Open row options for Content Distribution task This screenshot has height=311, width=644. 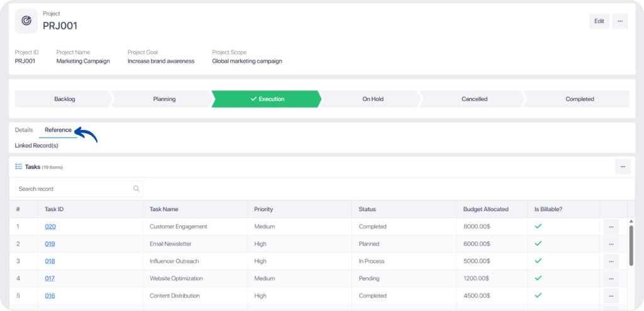(x=611, y=296)
